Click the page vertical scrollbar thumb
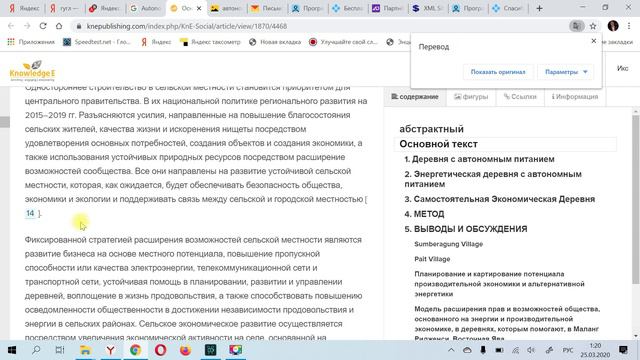Viewport: 640px width, 360px height. pyautogui.click(x=636, y=200)
